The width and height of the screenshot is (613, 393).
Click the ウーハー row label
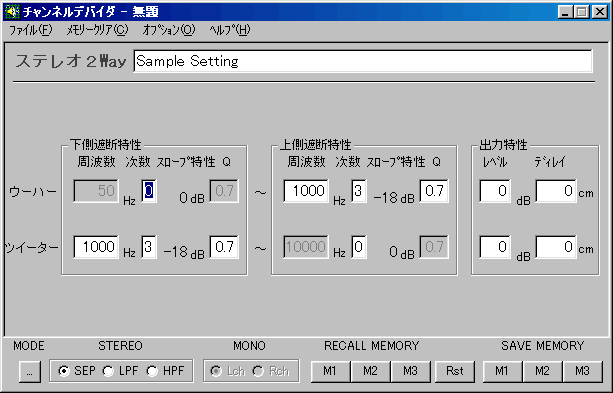click(33, 192)
